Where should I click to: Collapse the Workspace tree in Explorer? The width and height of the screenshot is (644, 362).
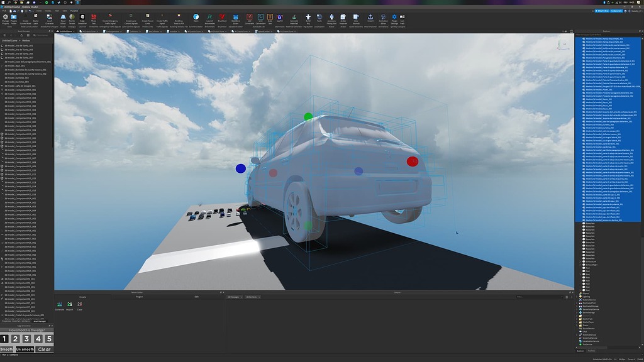(578, 38)
